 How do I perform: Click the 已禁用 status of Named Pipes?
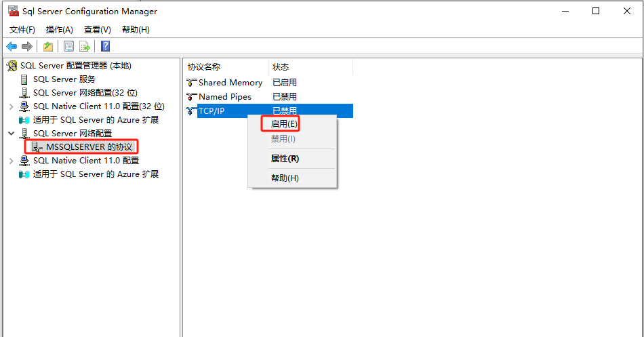[285, 97]
